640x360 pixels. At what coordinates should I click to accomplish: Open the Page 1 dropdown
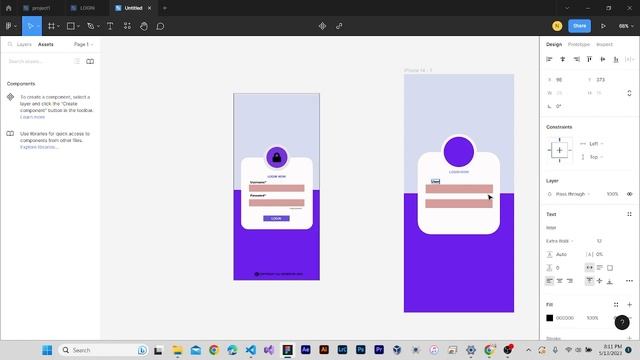tap(83, 44)
